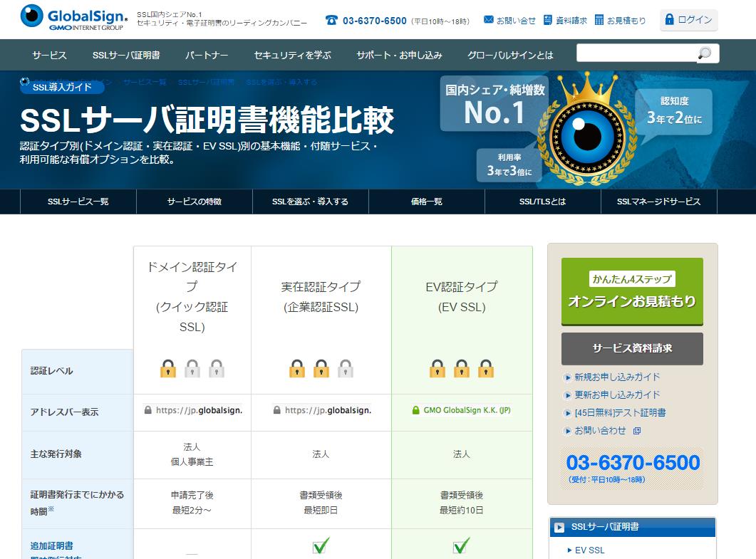The image size is (756, 559).
Task: Click the ログイン button
Action: pos(689,20)
